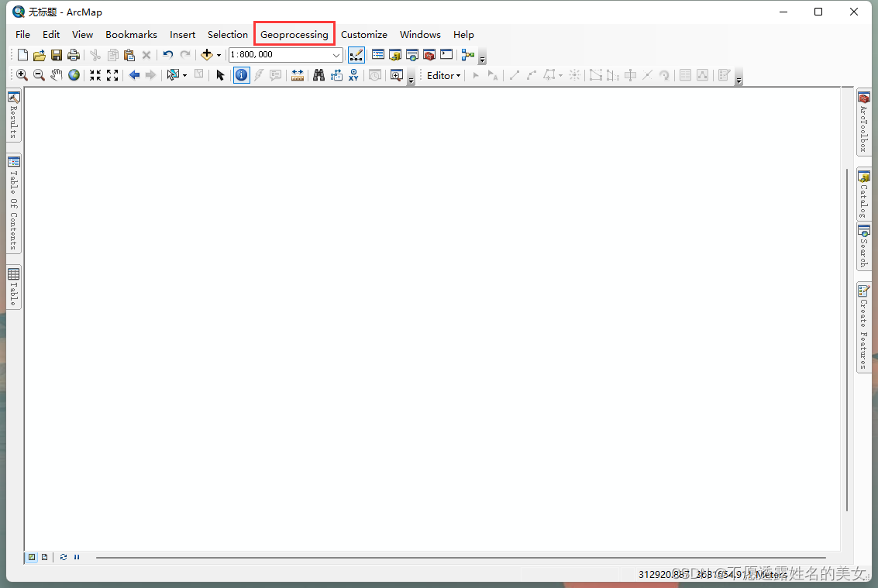Image resolution: width=878 pixels, height=588 pixels.
Task: Open the Selection menu
Action: pyautogui.click(x=227, y=34)
